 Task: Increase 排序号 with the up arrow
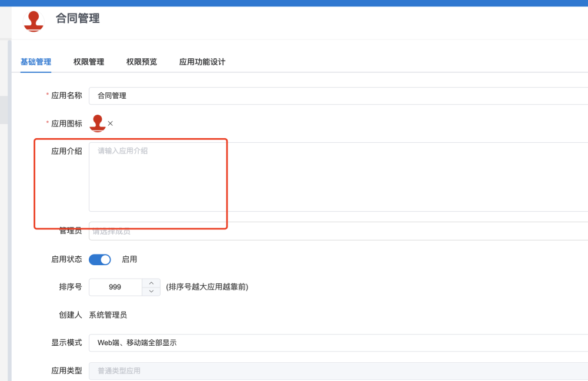pos(151,283)
